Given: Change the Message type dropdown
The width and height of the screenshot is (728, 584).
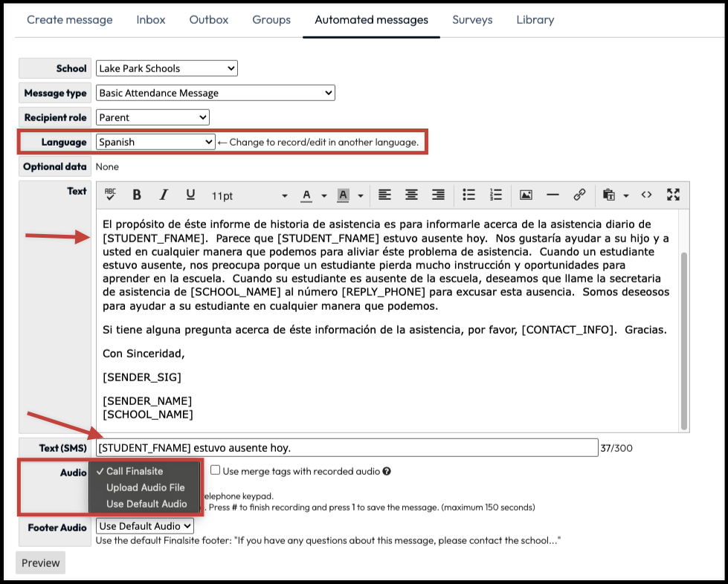Looking at the screenshot, I should click(x=215, y=93).
